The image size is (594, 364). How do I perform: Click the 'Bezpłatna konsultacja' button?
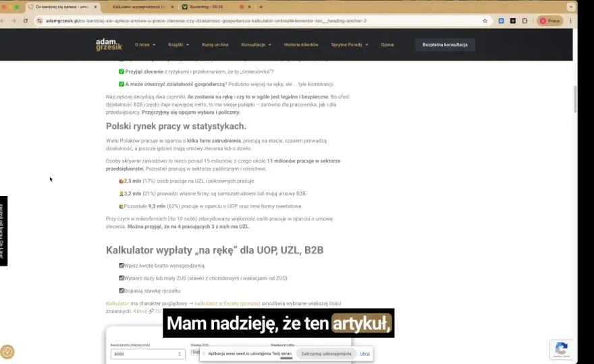click(445, 44)
